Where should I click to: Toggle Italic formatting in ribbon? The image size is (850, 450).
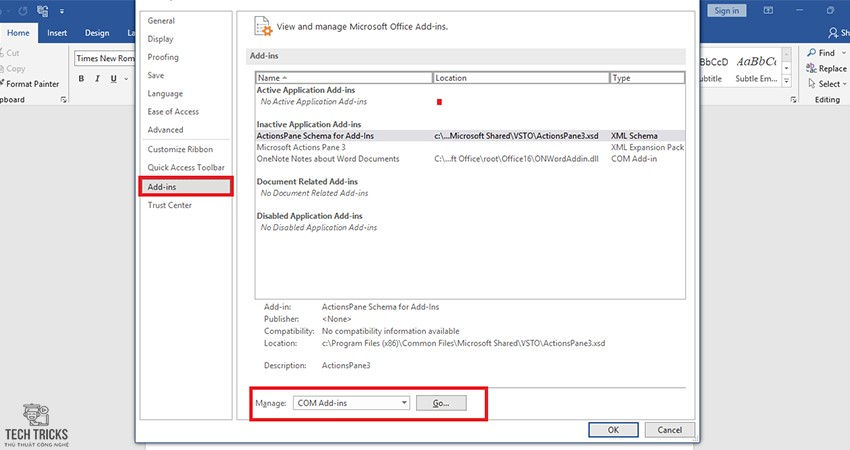coord(97,79)
